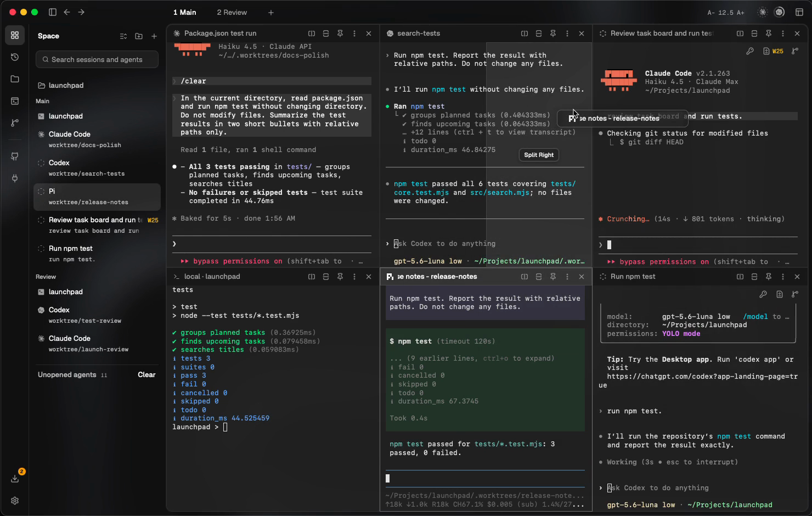Image resolution: width=812 pixels, height=516 pixels.
Task: Open more options in Review task board panel
Action: tap(783, 33)
